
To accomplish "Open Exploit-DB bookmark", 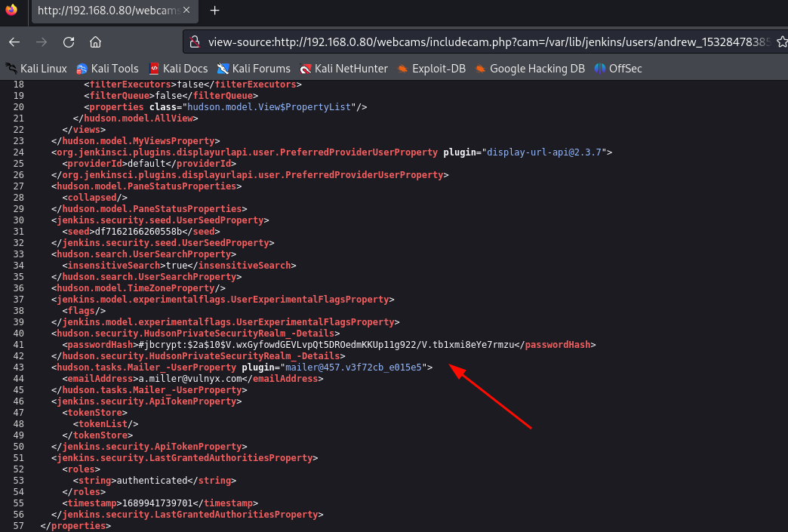I will [432, 69].
